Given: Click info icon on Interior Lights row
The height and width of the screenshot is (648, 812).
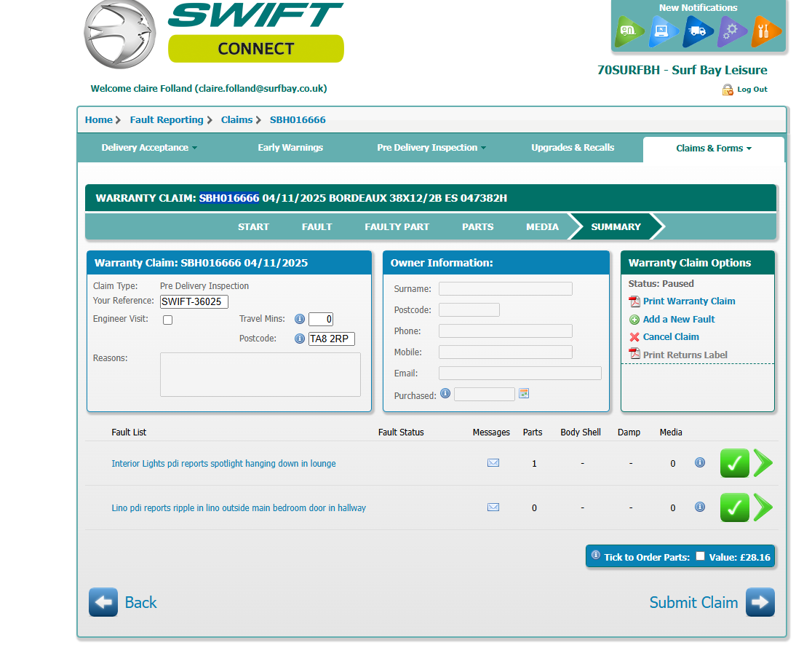Looking at the screenshot, I should [700, 462].
